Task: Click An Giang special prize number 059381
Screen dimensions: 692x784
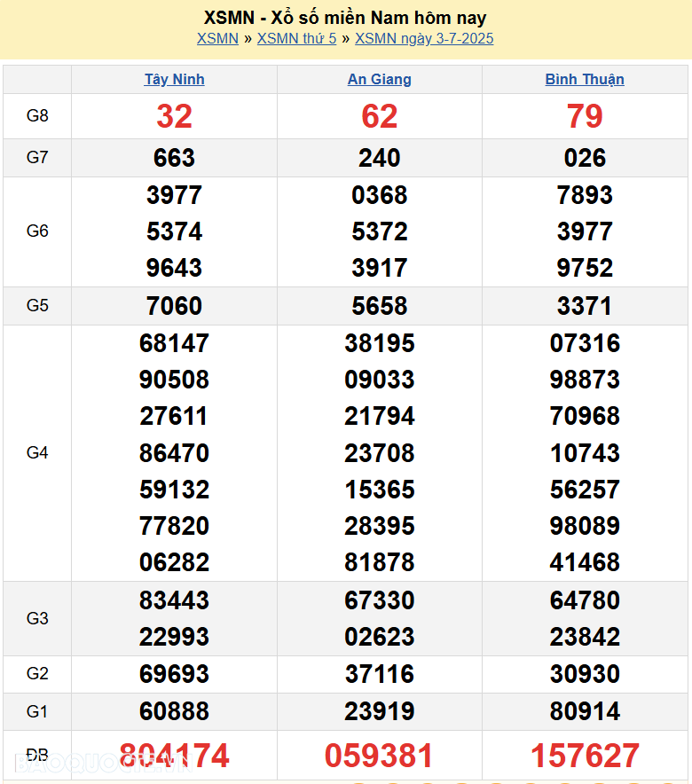Action: 379,756
